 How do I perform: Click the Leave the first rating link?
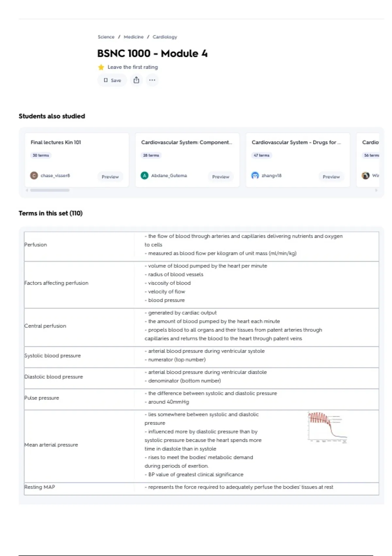(x=133, y=67)
